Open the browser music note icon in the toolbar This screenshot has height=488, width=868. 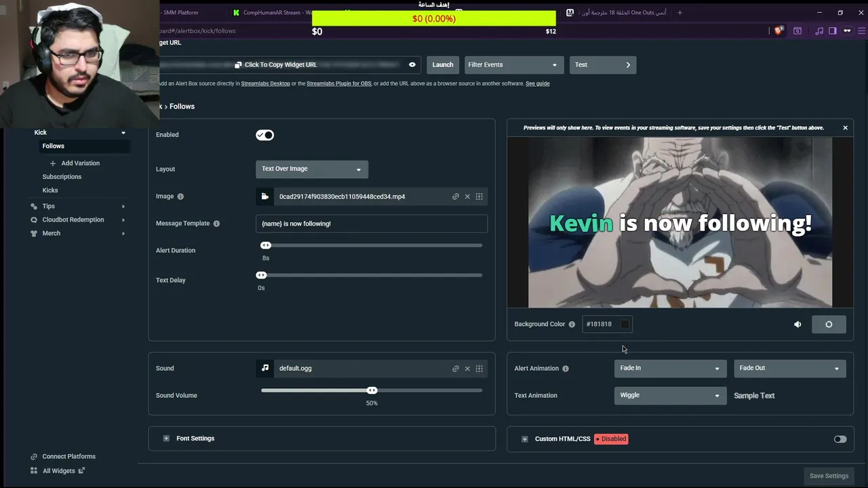[x=819, y=30]
